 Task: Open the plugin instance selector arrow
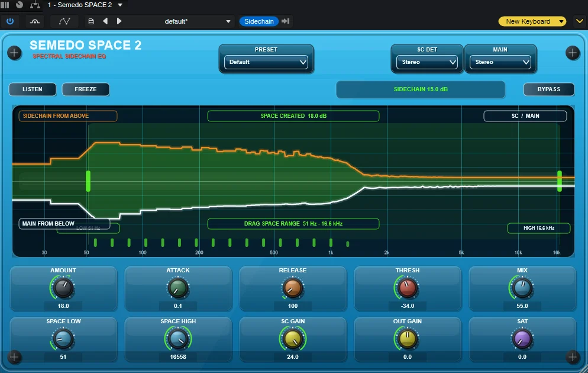coord(120,5)
